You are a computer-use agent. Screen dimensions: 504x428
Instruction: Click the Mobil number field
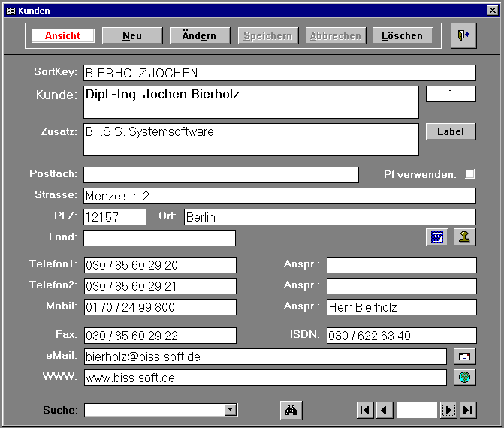click(x=160, y=307)
